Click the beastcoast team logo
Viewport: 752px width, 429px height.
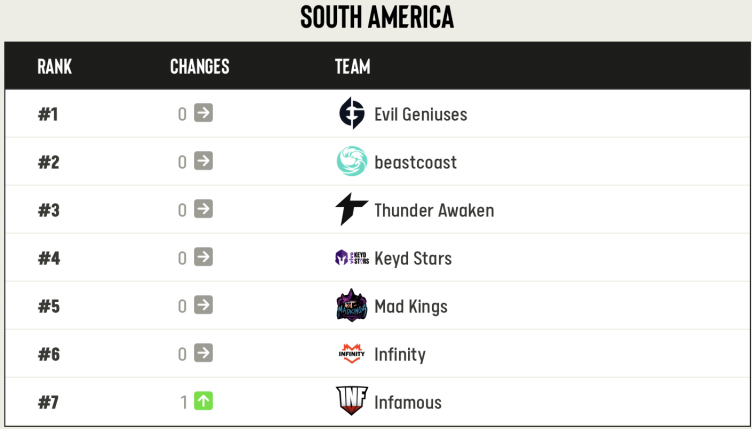(x=352, y=162)
